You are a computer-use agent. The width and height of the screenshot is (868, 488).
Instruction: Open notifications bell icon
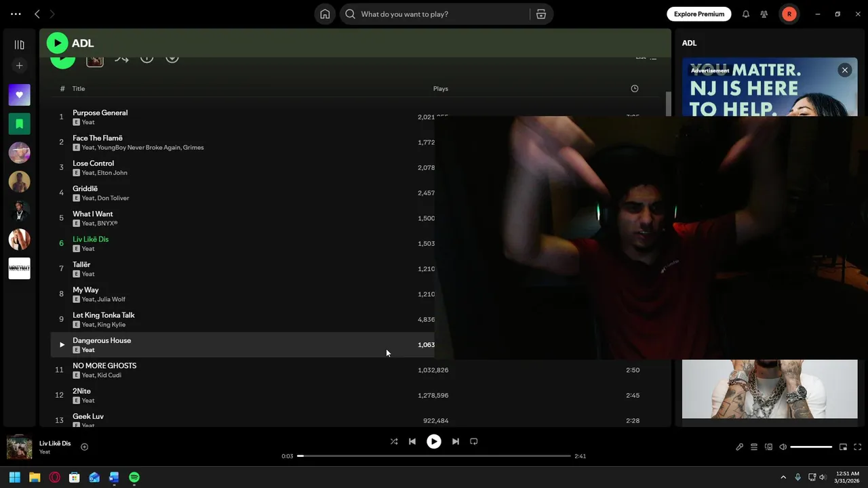(x=746, y=14)
